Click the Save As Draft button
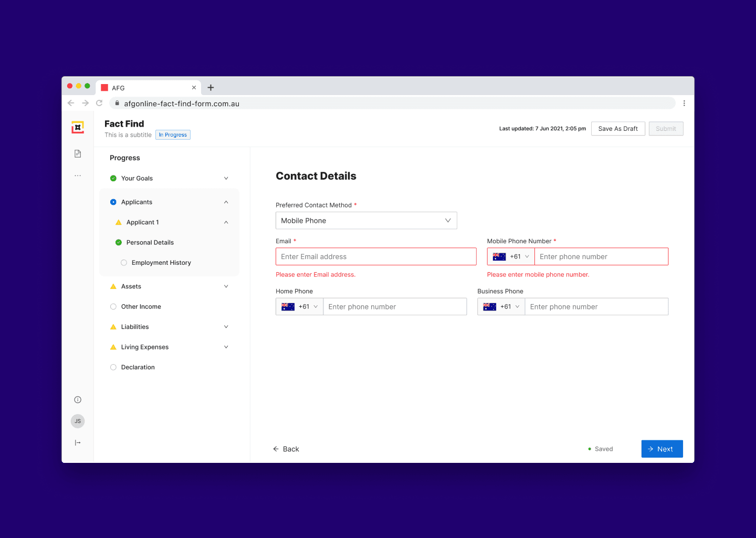 [618, 129]
